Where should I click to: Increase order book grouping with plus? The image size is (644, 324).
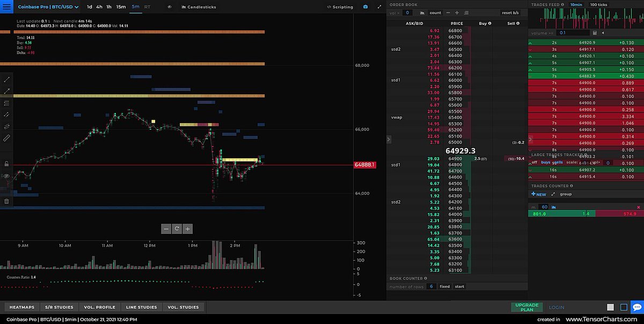[457, 12]
